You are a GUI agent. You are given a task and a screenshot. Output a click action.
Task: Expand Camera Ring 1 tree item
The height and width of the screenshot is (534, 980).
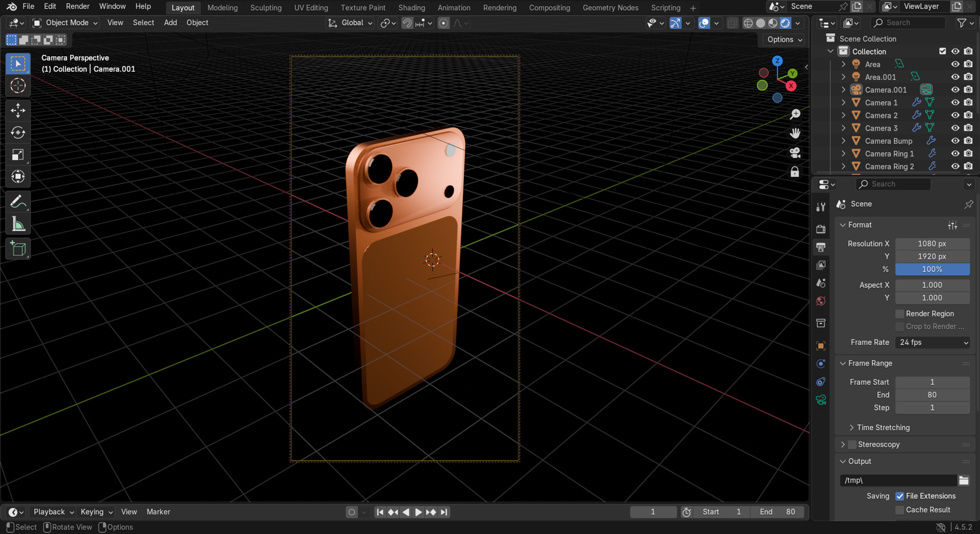point(843,154)
